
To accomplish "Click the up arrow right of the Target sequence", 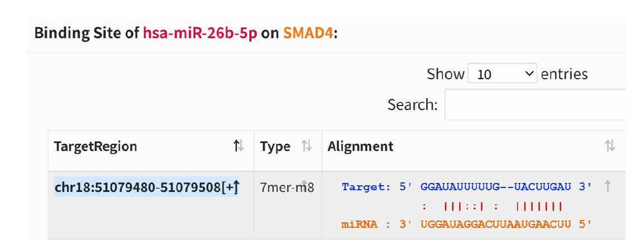I will click(x=607, y=186).
